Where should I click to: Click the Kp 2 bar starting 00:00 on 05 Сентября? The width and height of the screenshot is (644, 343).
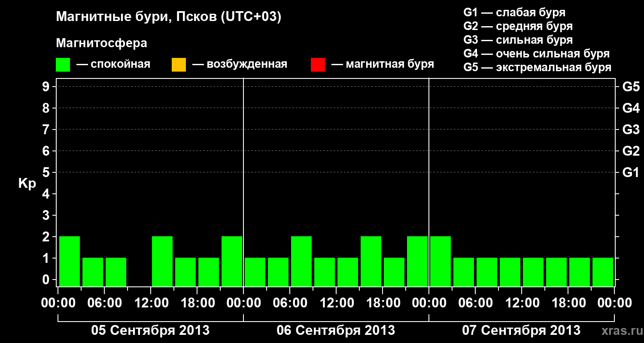click(x=70, y=261)
